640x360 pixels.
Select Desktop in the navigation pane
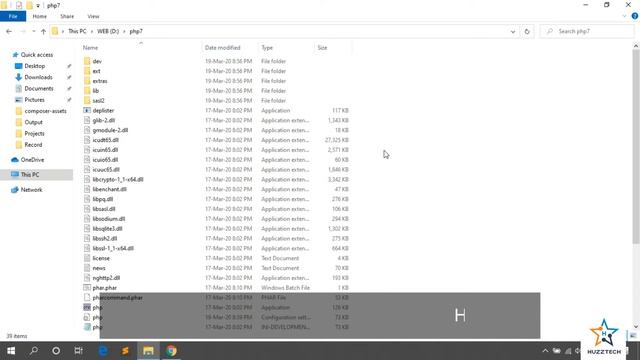coord(35,66)
